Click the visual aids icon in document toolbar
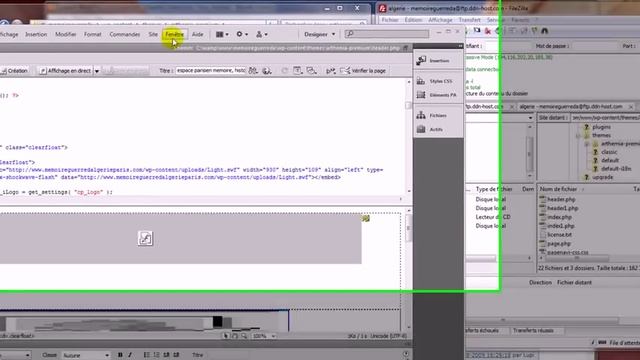This screenshot has height=360, width=640. pos(311,71)
